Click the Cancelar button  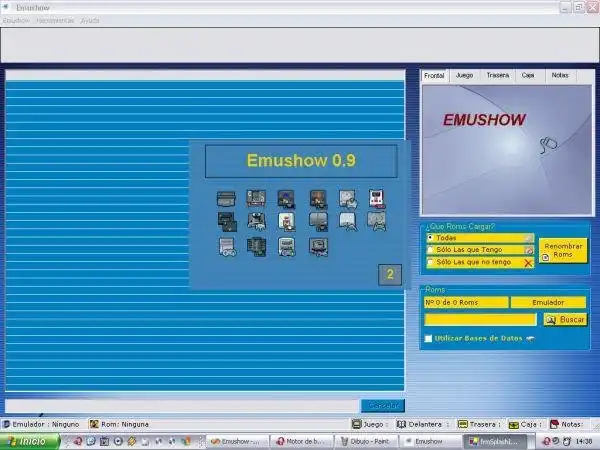[x=383, y=406]
